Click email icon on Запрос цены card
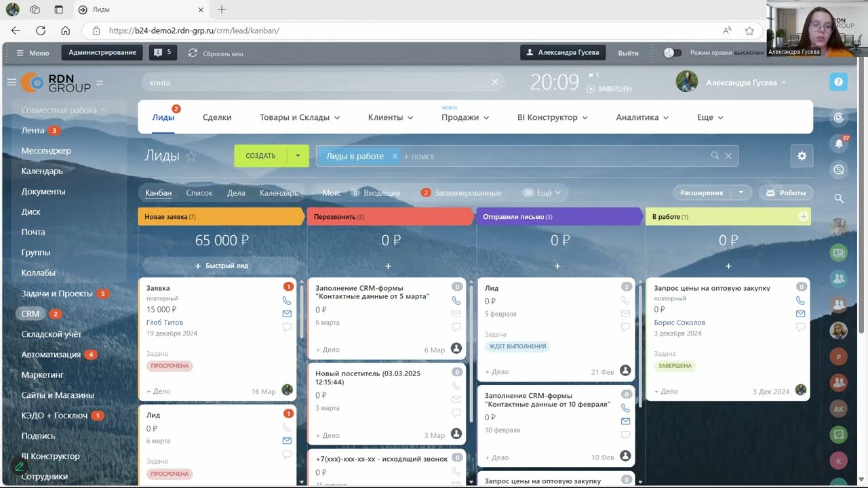This screenshot has height=488, width=868. [800, 314]
